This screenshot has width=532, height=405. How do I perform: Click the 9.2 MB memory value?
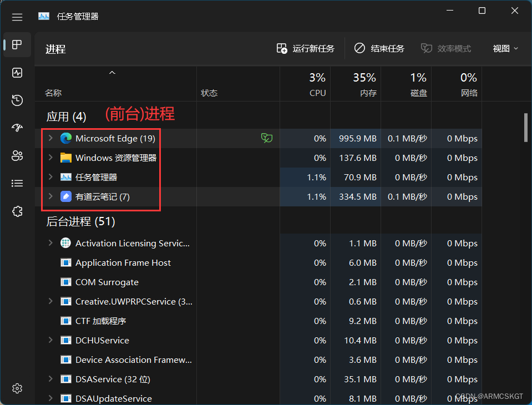coord(363,321)
